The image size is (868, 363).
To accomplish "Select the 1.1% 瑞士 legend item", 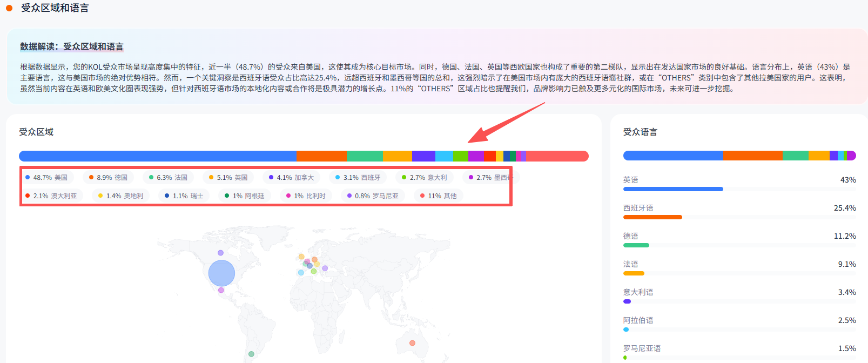I will pos(184,196).
